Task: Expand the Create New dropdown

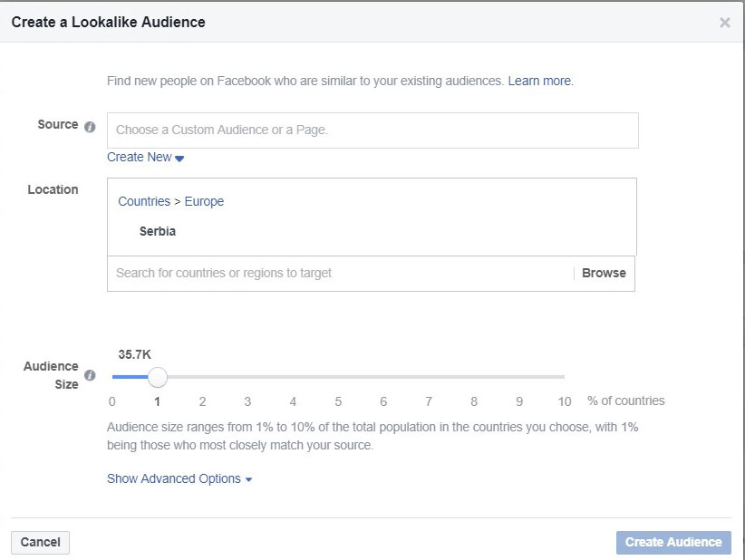Action: [145, 158]
